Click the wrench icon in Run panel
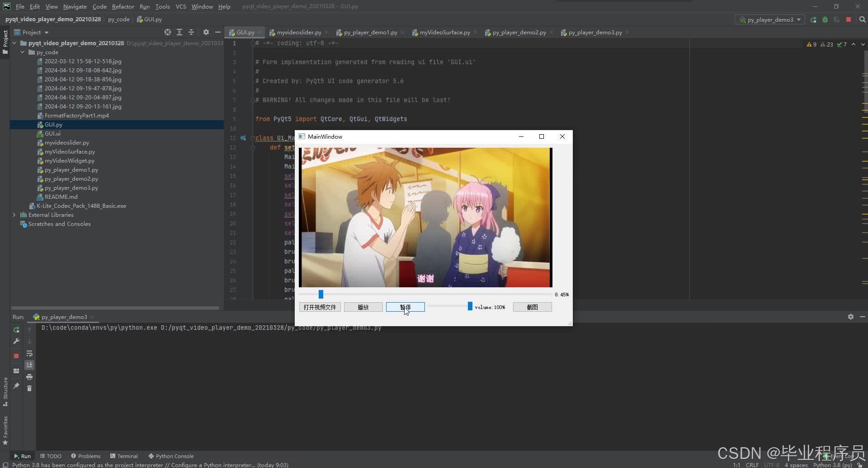Screen dimensions: 868x468 point(16,342)
